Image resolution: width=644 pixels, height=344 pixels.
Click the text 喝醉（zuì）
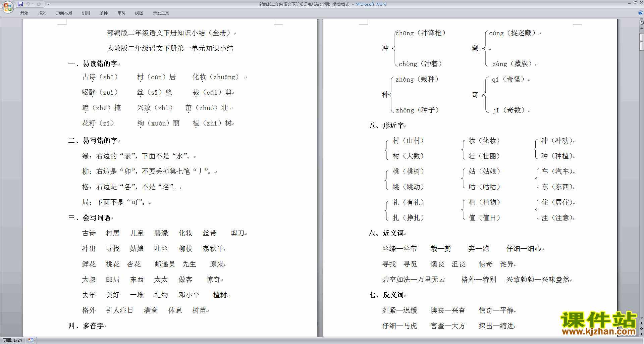tap(100, 93)
